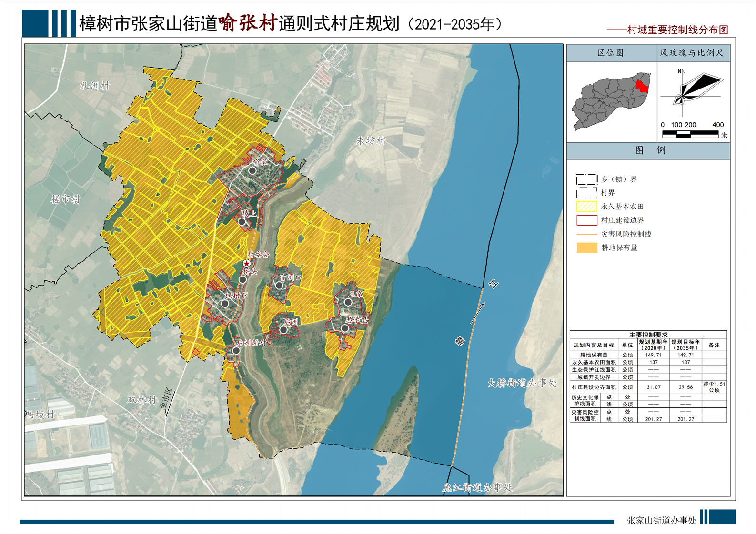Select the 枫树下 village circle marker

(x=225, y=304)
